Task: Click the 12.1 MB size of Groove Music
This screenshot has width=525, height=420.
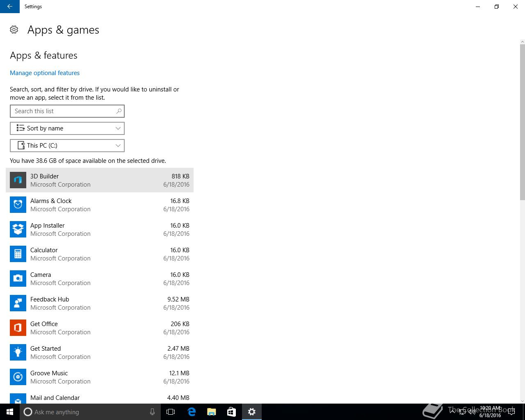Action: (179, 373)
